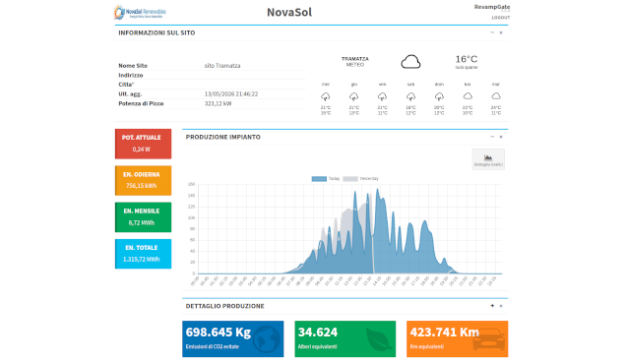Click the Potenza di Picco label
Viewport: 626px width, 364px height.
click(141, 103)
